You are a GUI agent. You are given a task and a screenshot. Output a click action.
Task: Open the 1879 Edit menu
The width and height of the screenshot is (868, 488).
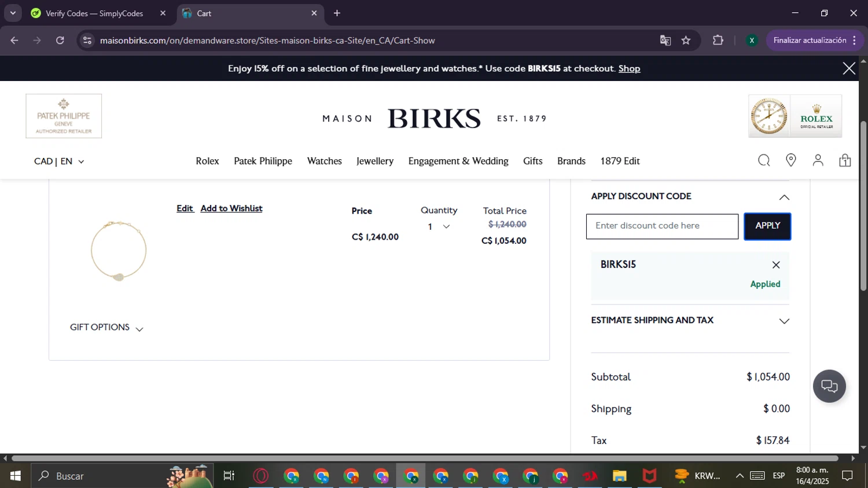tap(620, 161)
